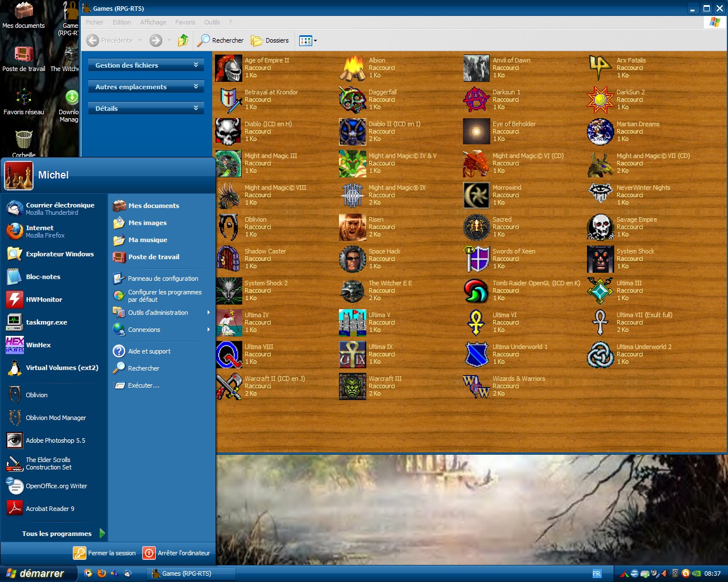Select the Albion campfire icon
Viewport: 728px width, 582px height.
(x=353, y=68)
